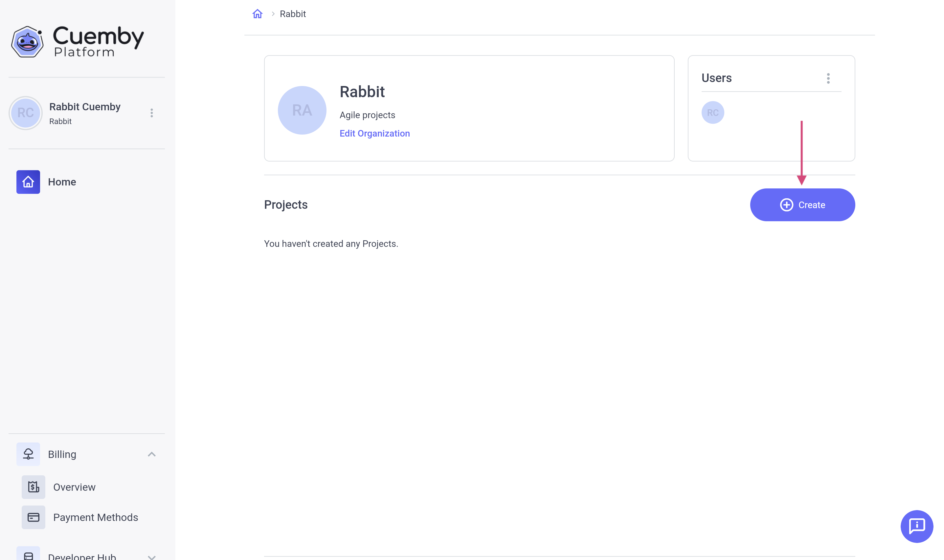Click the Cuemby Platform mascot logo

pyautogui.click(x=27, y=41)
